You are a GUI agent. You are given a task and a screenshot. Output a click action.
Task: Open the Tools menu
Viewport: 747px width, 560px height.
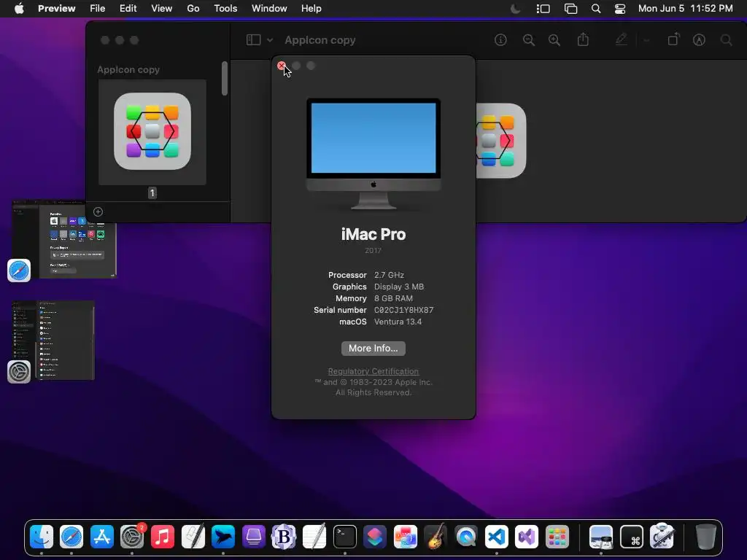point(225,9)
